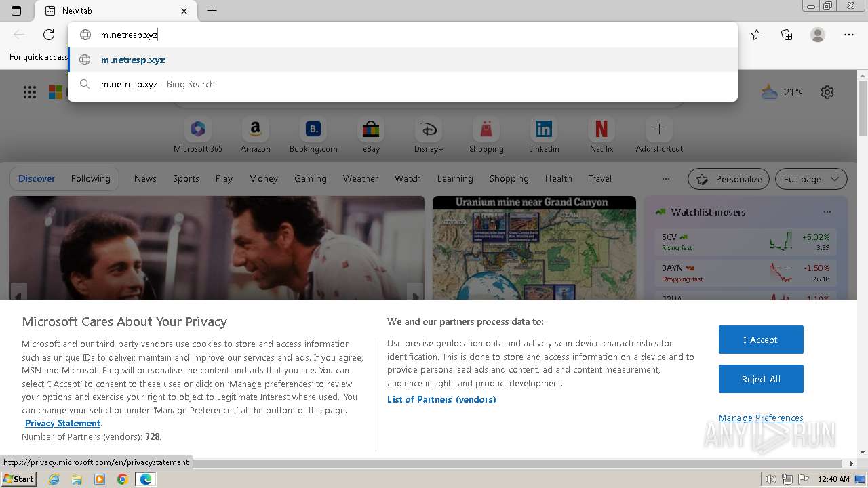Open Chrome from the taskbar
The image size is (868, 488).
click(122, 479)
